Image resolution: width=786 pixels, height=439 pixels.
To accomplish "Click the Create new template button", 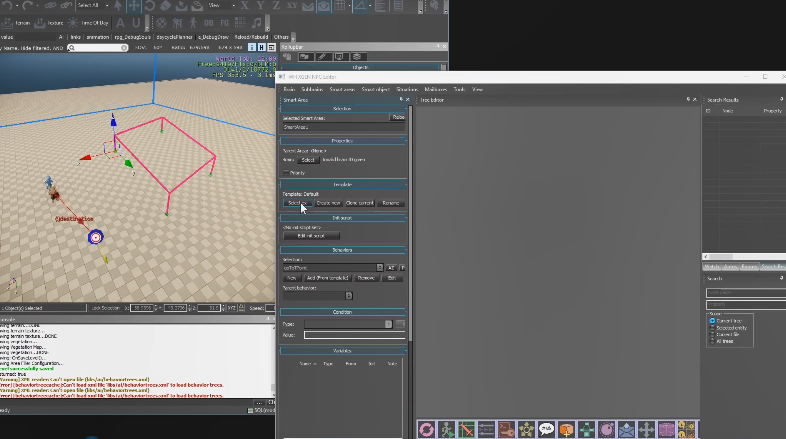I will (328, 203).
